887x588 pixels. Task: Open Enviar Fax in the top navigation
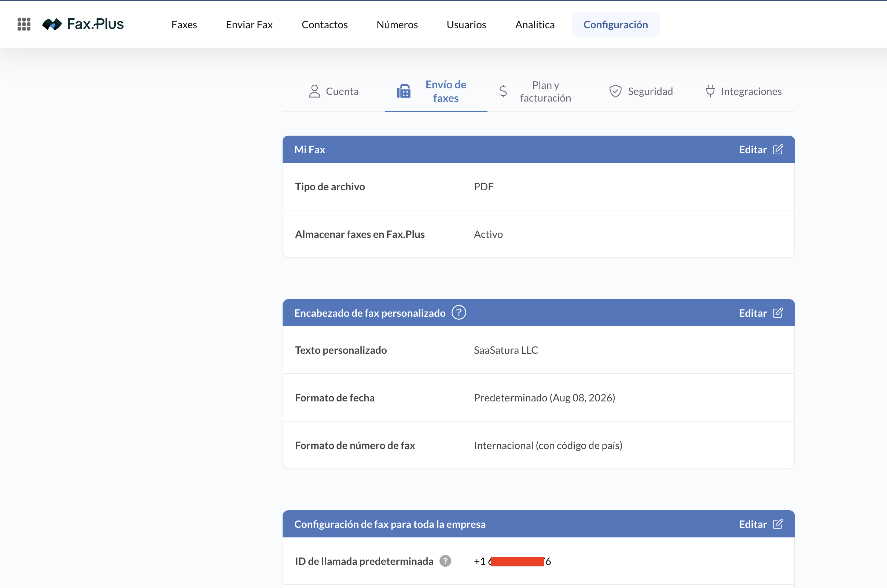coord(249,24)
